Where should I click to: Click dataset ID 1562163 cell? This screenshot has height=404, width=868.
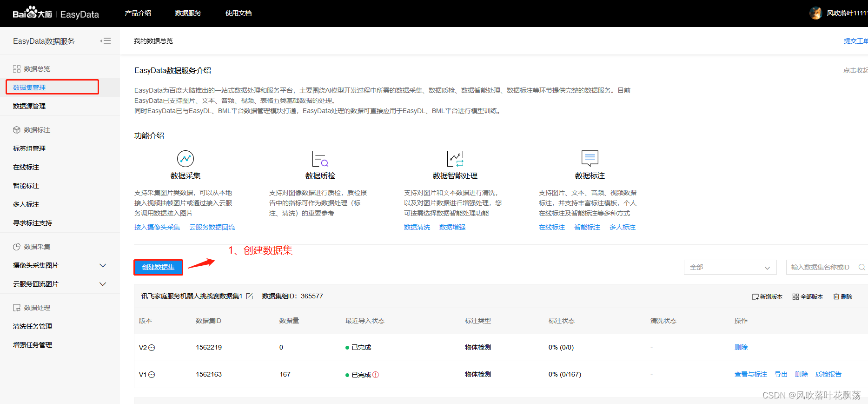tap(209, 374)
